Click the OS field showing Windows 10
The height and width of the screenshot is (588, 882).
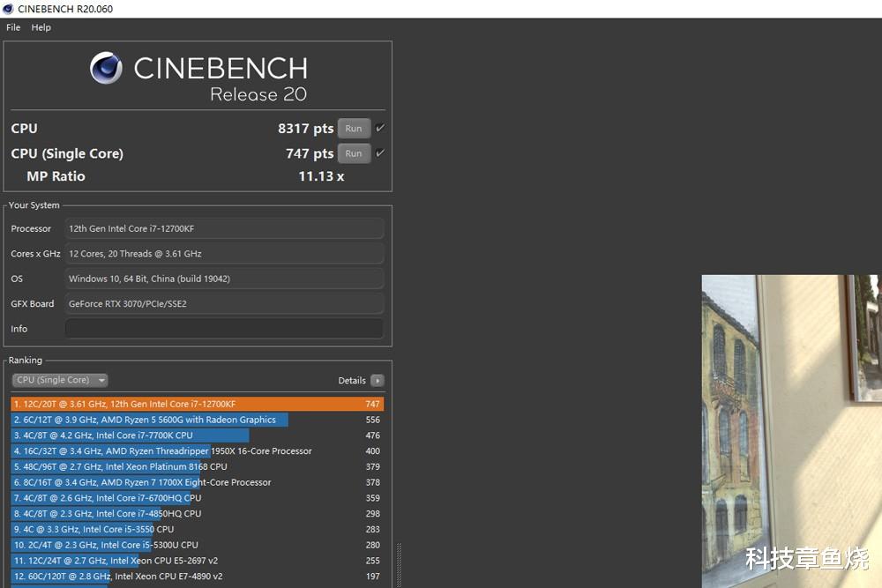224,279
